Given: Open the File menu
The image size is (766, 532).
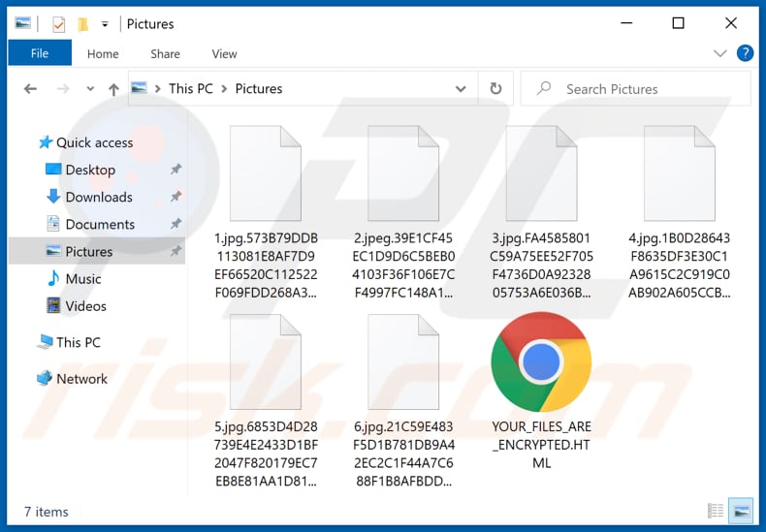Looking at the screenshot, I should [40, 53].
